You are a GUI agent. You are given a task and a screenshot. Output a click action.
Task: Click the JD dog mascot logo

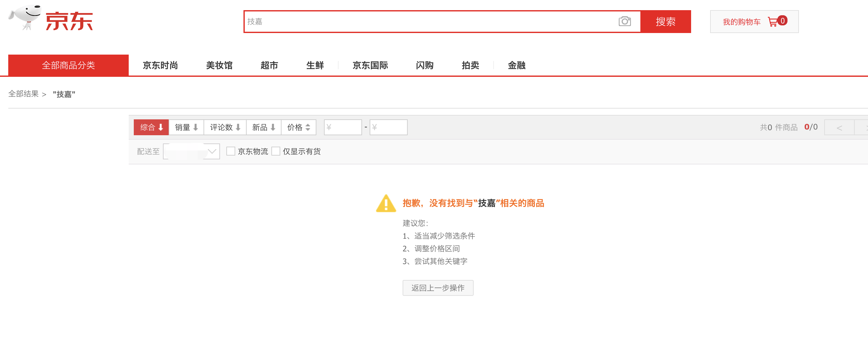[x=25, y=17]
